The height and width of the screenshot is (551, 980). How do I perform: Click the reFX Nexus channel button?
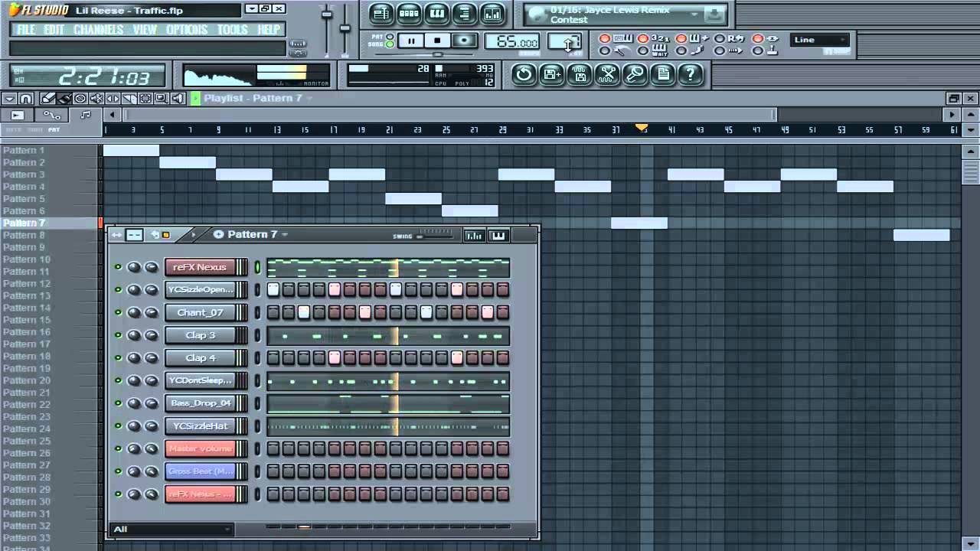200,267
